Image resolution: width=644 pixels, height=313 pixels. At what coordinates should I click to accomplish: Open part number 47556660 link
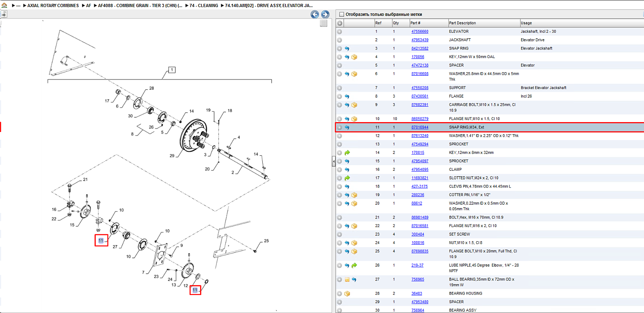point(419,31)
